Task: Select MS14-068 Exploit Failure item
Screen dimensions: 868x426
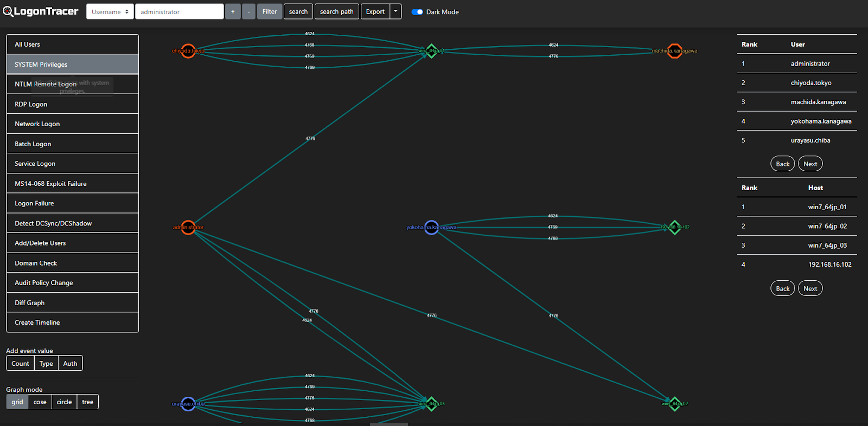Action: [73, 183]
